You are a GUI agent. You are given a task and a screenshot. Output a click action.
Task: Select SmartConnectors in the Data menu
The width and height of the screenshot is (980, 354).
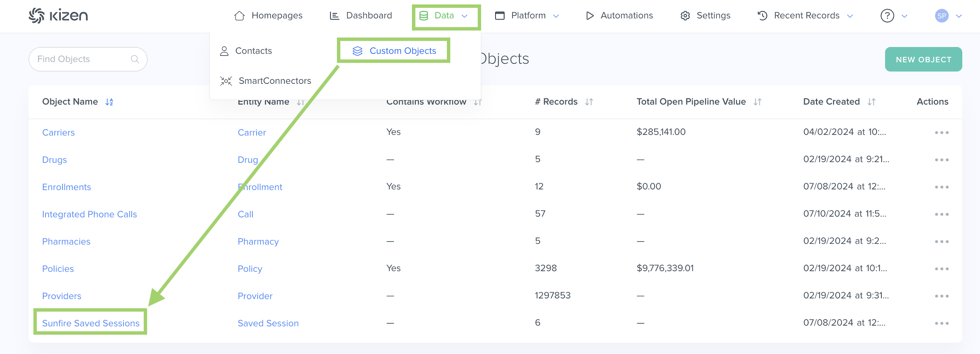[265, 81]
